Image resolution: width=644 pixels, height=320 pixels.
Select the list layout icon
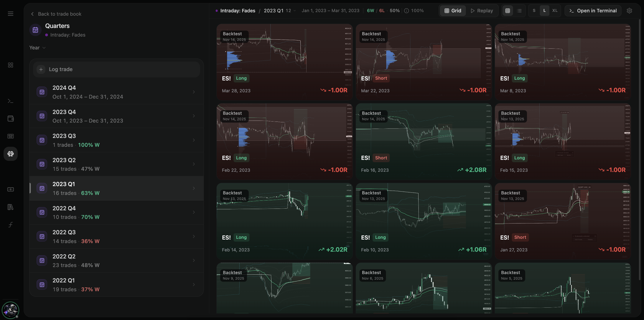click(x=519, y=11)
